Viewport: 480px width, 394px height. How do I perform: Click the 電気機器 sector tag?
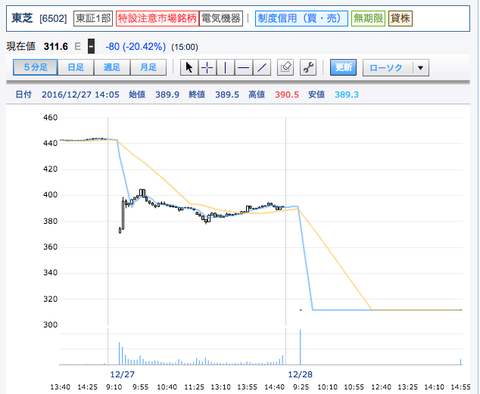[221, 18]
